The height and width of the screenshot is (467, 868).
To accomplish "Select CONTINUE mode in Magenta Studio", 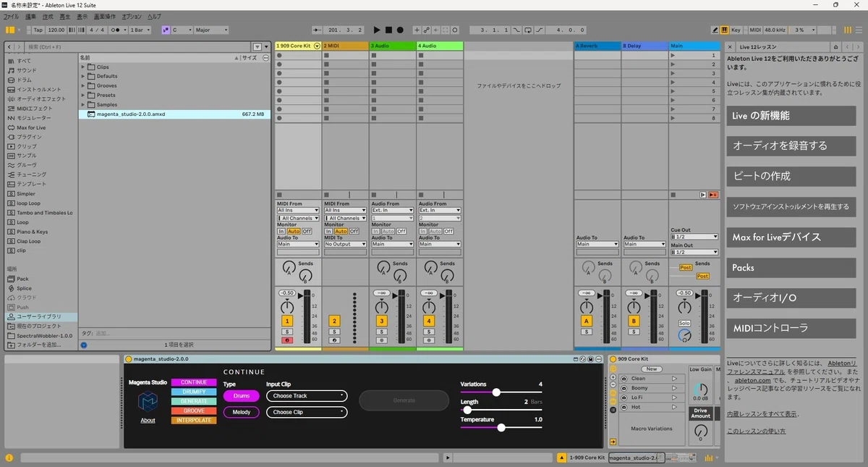I will pyautogui.click(x=194, y=382).
